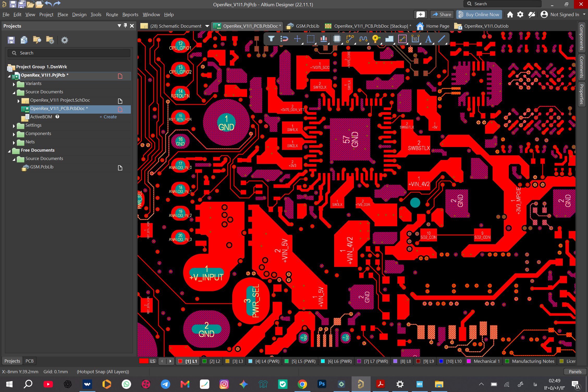This screenshot has height=392, width=588.
Task: Open Telegram from the taskbar
Action: pyautogui.click(x=166, y=384)
